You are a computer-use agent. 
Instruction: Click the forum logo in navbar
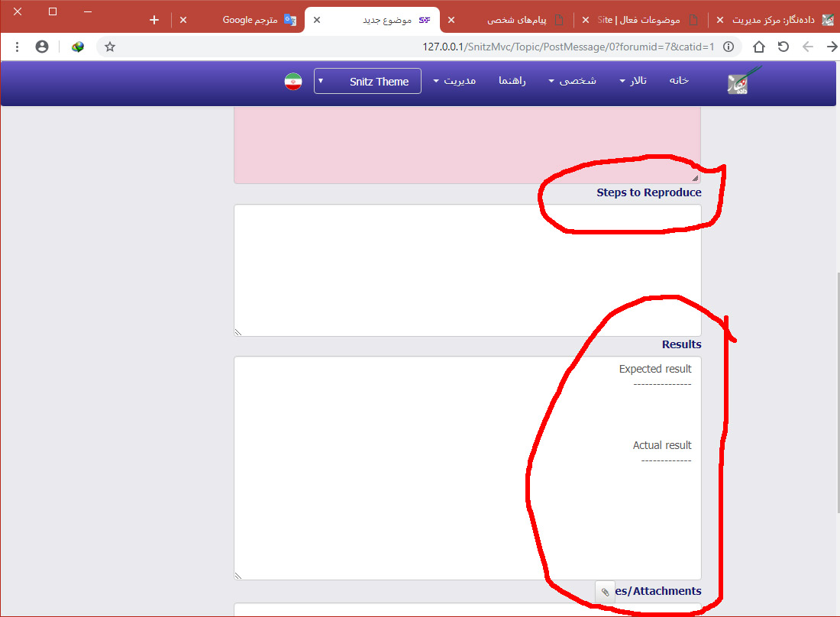click(743, 80)
